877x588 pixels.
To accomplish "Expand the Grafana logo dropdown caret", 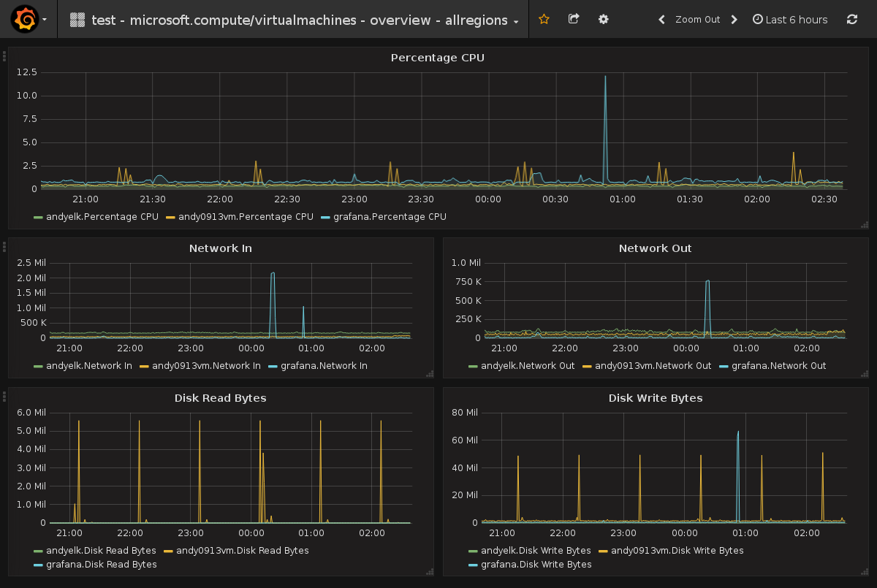I will click(x=45, y=20).
